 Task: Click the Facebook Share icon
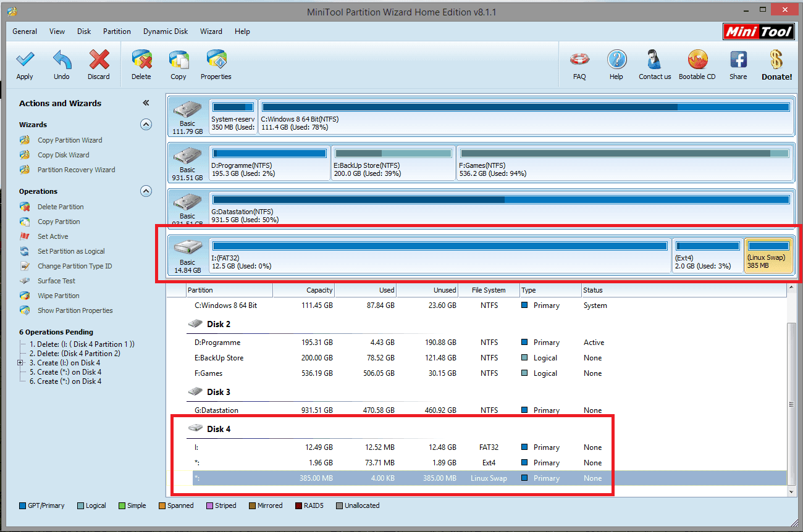(x=738, y=60)
